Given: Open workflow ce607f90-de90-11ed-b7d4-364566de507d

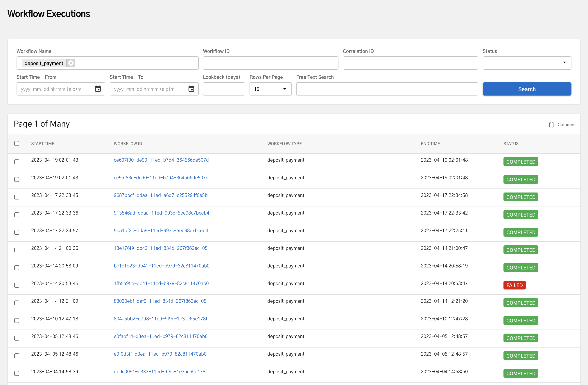Looking at the screenshot, I should (x=161, y=160).
